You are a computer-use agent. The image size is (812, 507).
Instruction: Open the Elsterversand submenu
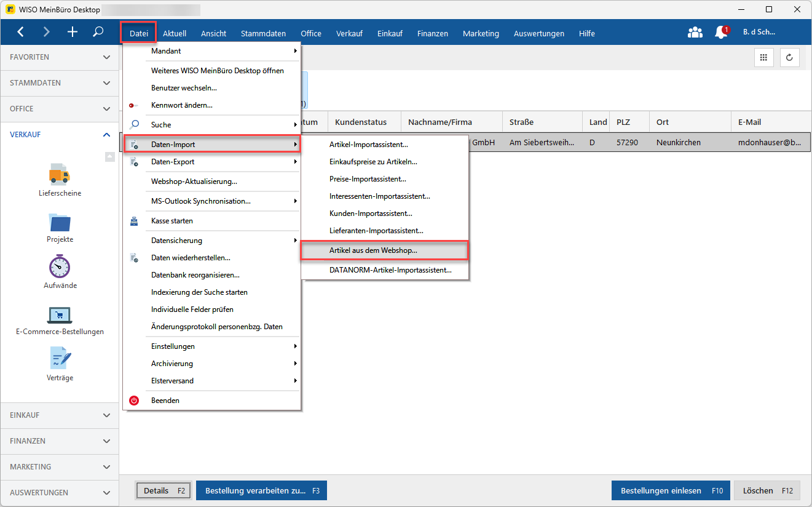[212, 381]
